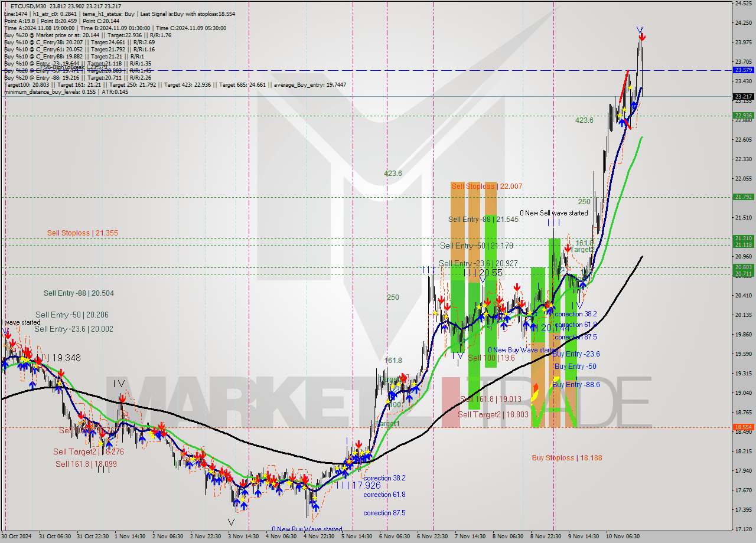Click the 'Buy Entry -88.6' label
Screen dimensions: 756x543
pyautogui.click(x=576, y=385)
